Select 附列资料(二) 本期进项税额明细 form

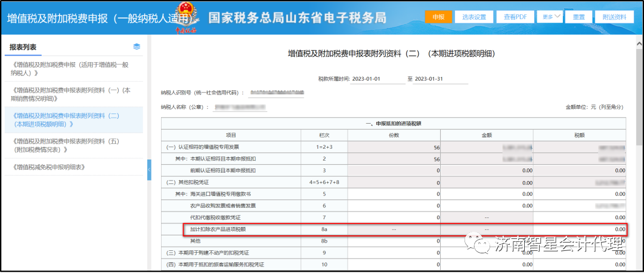[x=74, y=120]
